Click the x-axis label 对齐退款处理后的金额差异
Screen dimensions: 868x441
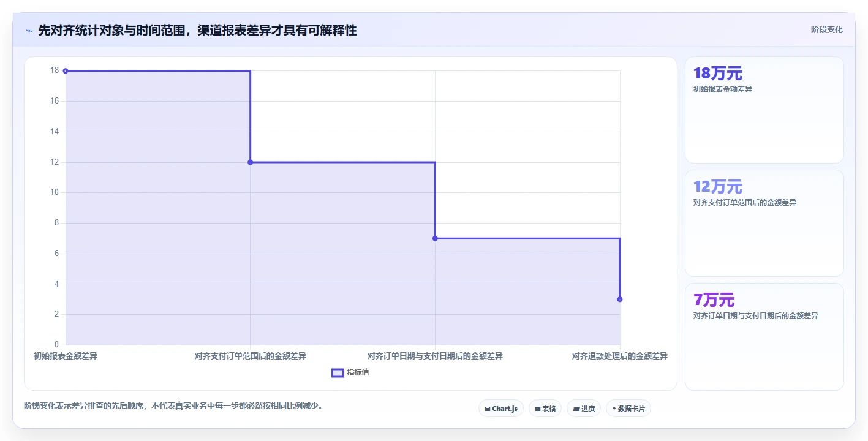click(620, 356)
